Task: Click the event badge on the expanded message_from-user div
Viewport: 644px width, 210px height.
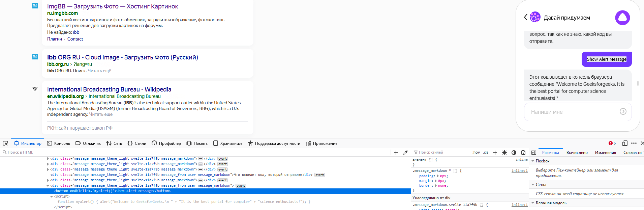Action: tap(241, 186)
